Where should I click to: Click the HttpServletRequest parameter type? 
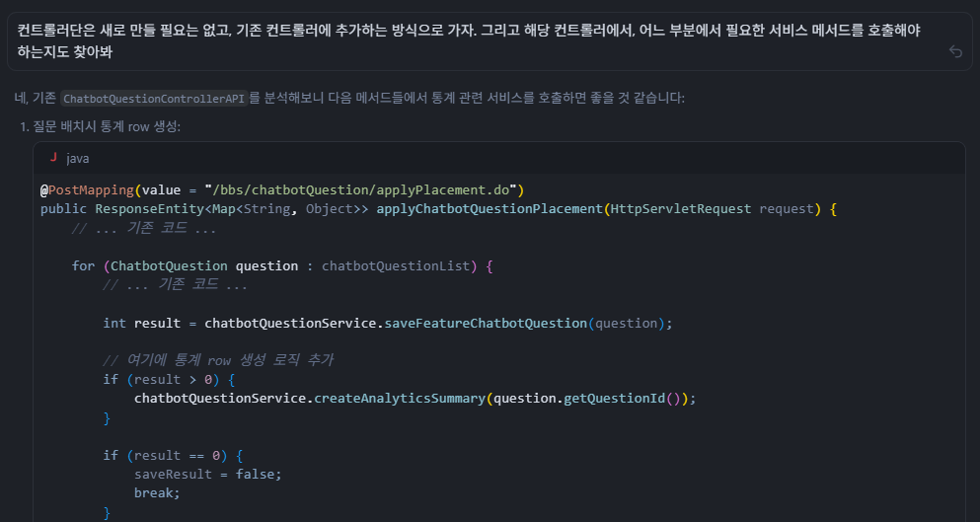click(682, 209)
